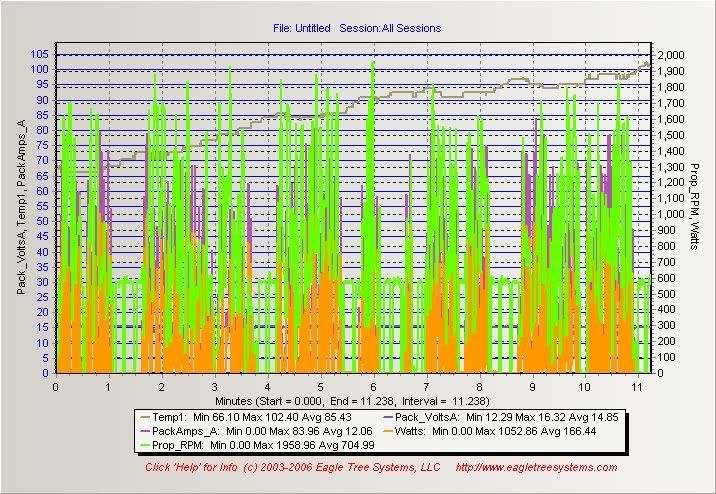This screenshot has width=716, height=494.
Task: Open the www.eagletreesystems.com link
Action: [536, 467]
